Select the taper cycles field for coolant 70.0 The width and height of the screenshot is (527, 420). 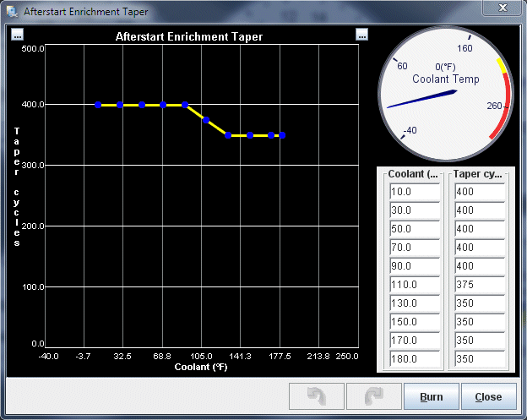pyautogui.click(x=480, y=248)
